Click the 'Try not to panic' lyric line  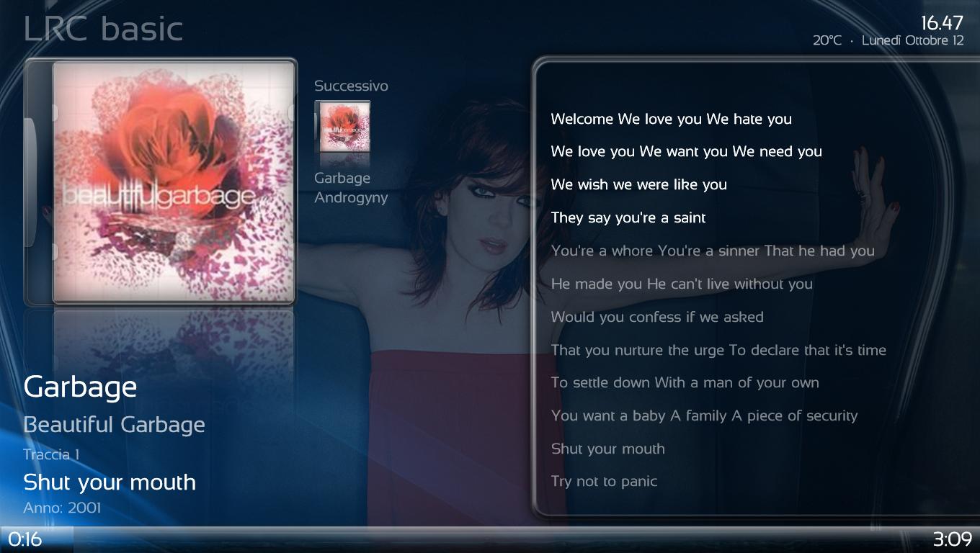(x=604, y=481)
